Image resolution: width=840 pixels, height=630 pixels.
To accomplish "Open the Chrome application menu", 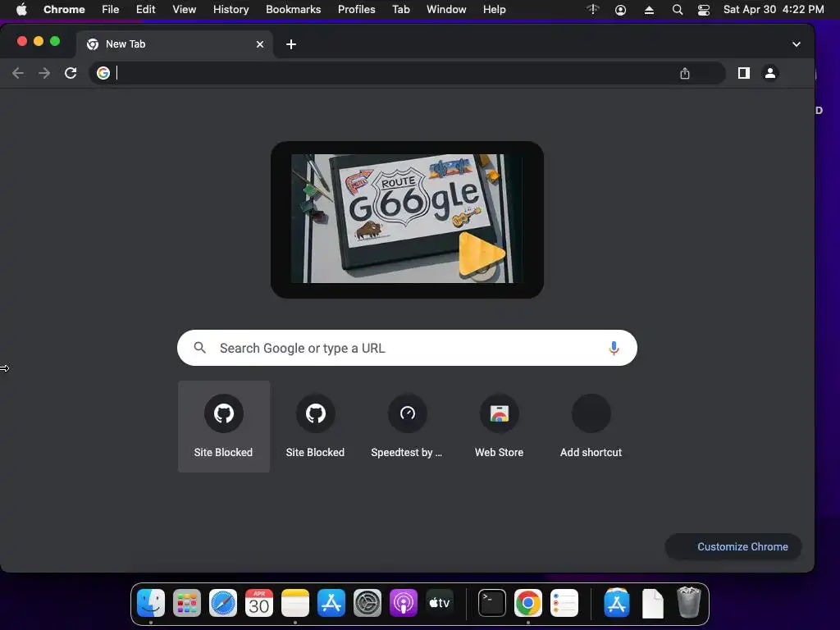I will 64,10.
